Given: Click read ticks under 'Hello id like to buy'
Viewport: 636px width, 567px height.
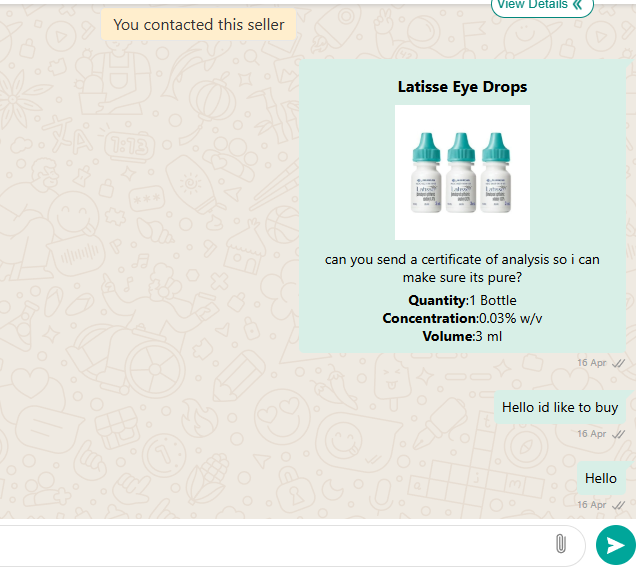Looking at the screenshot, I should pyautogui.click(x=619, y=434).
